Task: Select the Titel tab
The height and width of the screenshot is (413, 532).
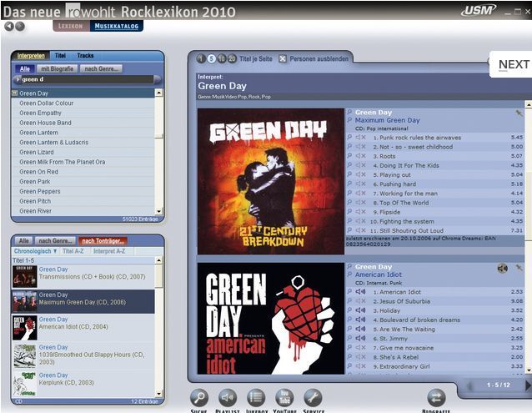Action: point(60,56)
